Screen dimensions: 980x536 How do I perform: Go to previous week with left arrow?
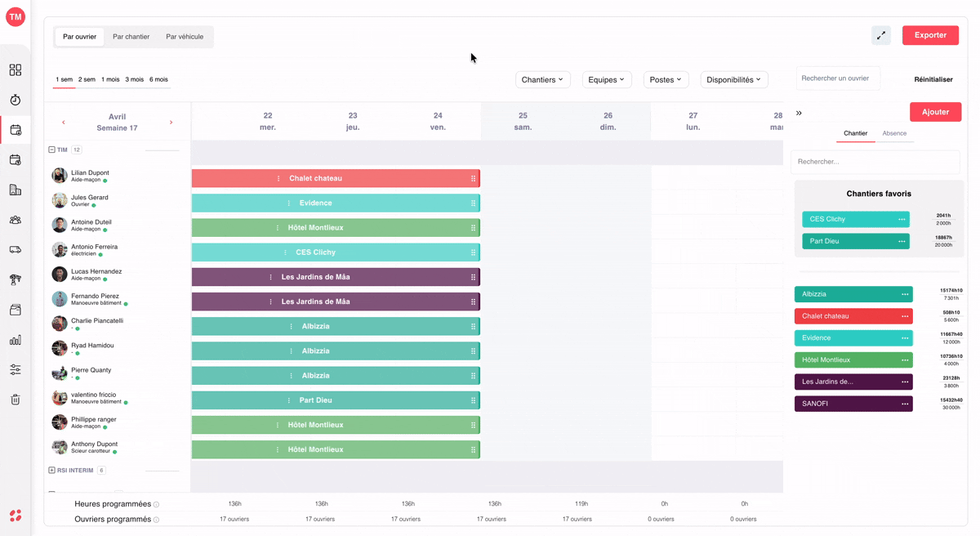click(64, 123)
